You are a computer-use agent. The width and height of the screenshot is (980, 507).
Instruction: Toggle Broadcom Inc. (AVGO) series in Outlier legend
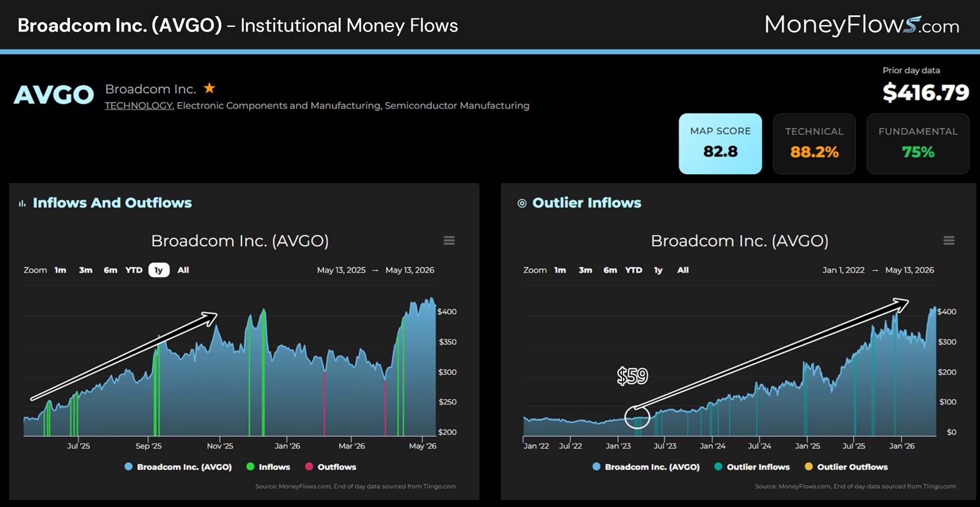point(646,467)
